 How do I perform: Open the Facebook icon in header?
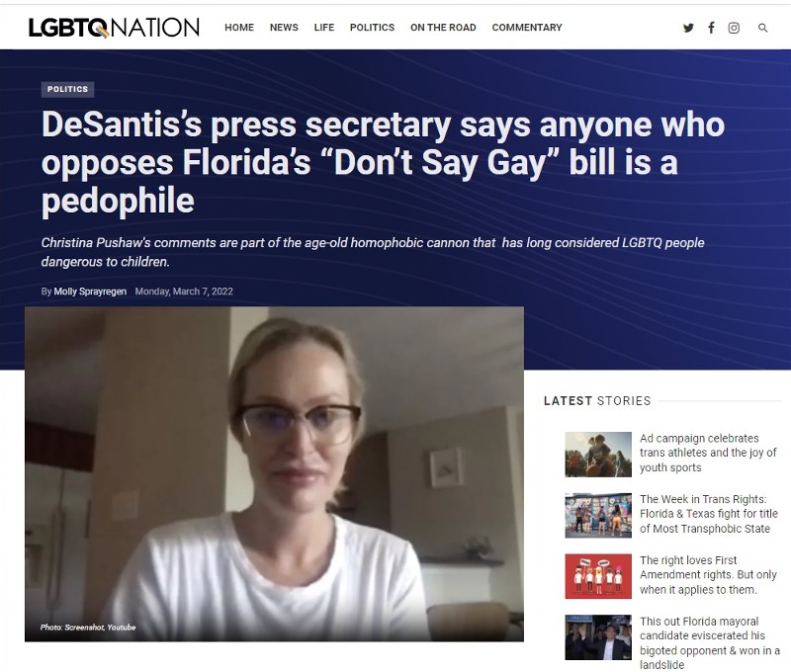point(711,28)
